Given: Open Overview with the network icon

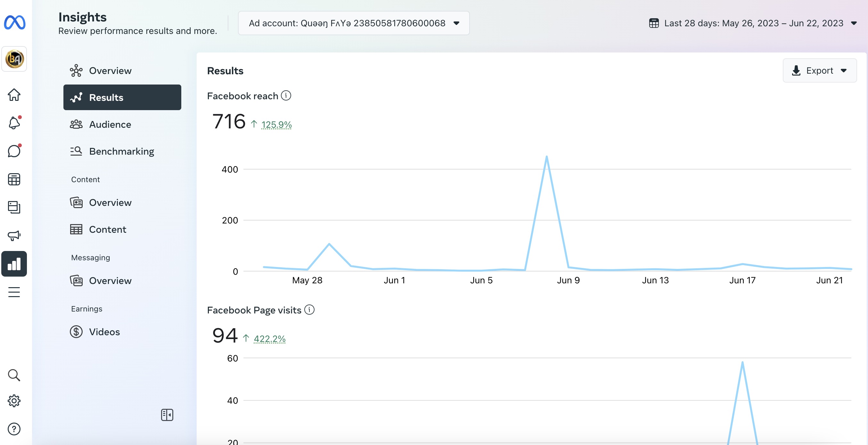Looking at the screenshot, I should [122, 71].
